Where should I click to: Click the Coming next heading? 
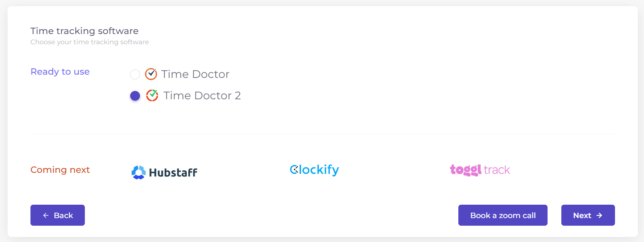(60, 170)
